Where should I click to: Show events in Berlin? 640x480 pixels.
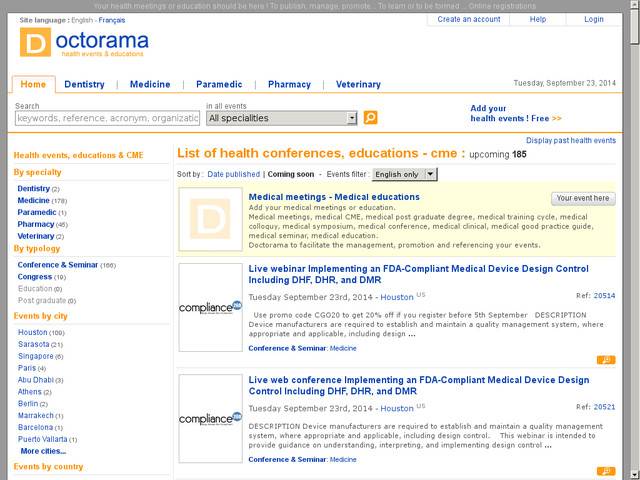click(28, 403)
